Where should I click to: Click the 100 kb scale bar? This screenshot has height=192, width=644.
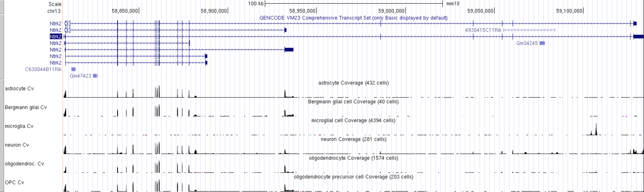coord(353,3)
